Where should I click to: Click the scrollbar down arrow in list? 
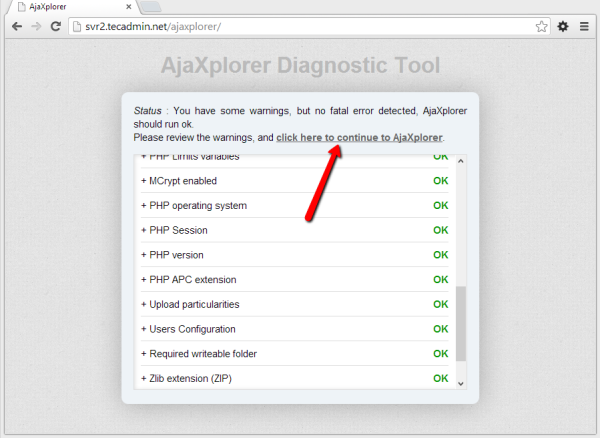[x=460, y=383]
